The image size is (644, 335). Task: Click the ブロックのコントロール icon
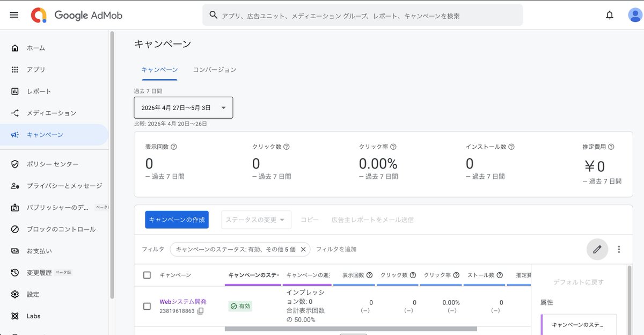[15, 229]
